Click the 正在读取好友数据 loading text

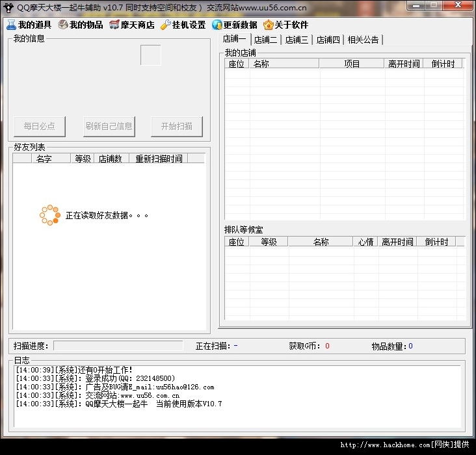(x=107, y=216)
